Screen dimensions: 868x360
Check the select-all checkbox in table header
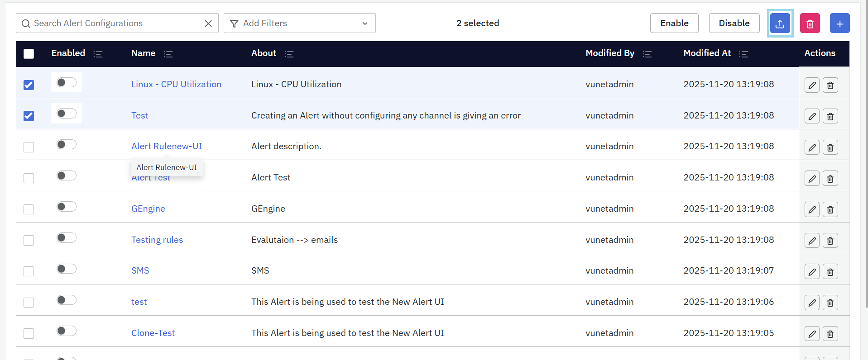[29, 54]
